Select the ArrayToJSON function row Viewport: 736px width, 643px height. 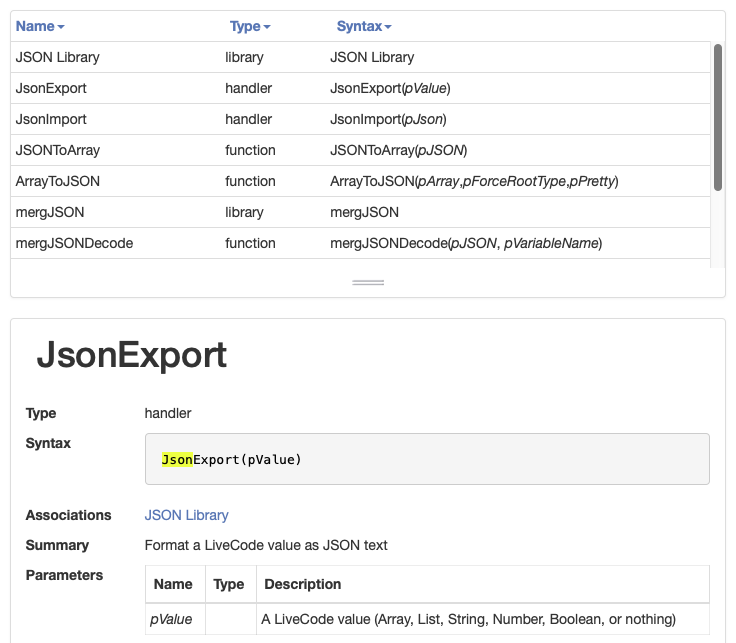58,181
